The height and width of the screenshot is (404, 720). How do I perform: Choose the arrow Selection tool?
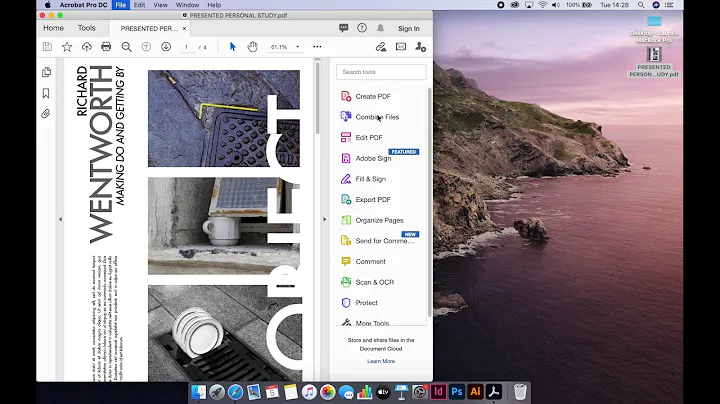232,47
